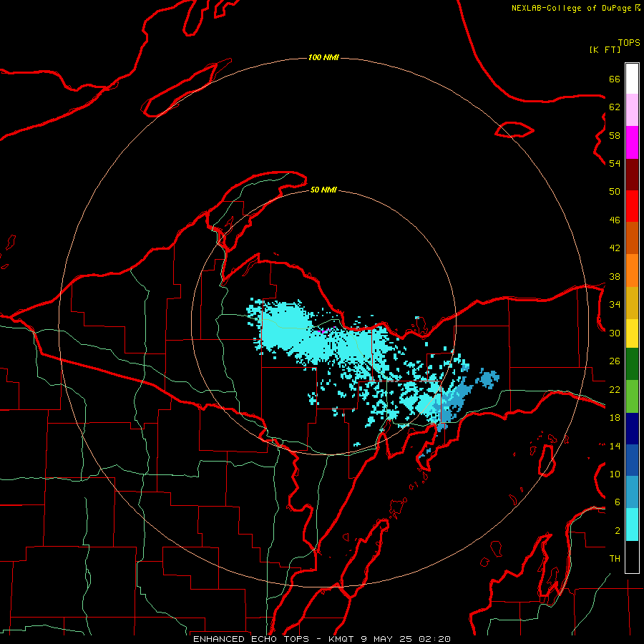Click the 10 legend value
The height and width of the screenshot is (644, 644).
(615, 474)
